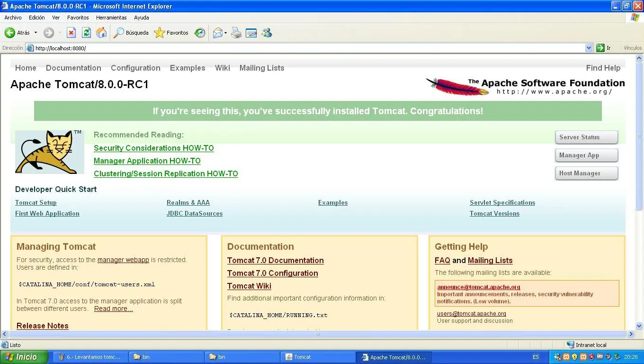Click the VMware vm tray icon

pyautogui.click(x=600, y=357)
